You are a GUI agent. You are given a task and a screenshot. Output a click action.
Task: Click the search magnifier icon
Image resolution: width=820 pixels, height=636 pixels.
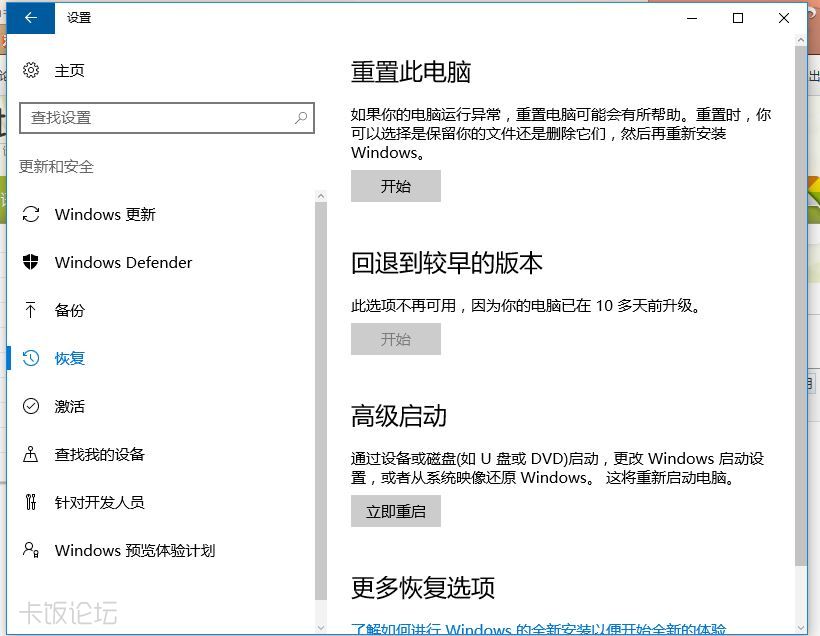[301, 118]
